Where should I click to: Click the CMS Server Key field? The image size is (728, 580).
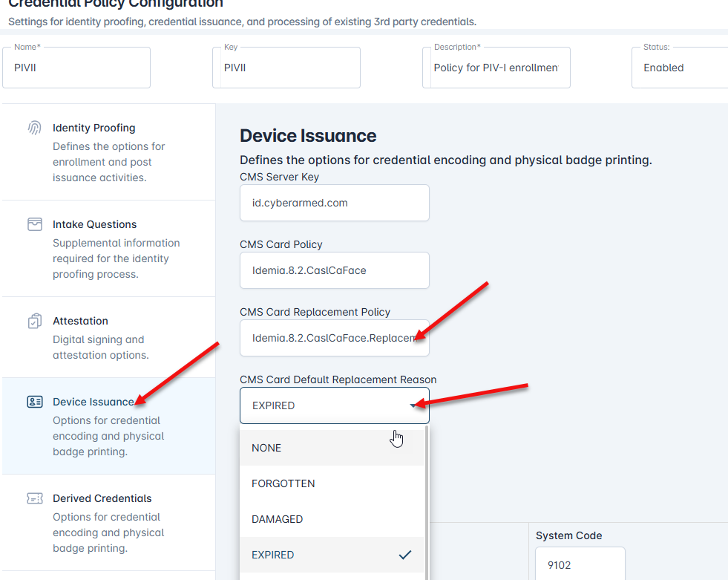334,203
